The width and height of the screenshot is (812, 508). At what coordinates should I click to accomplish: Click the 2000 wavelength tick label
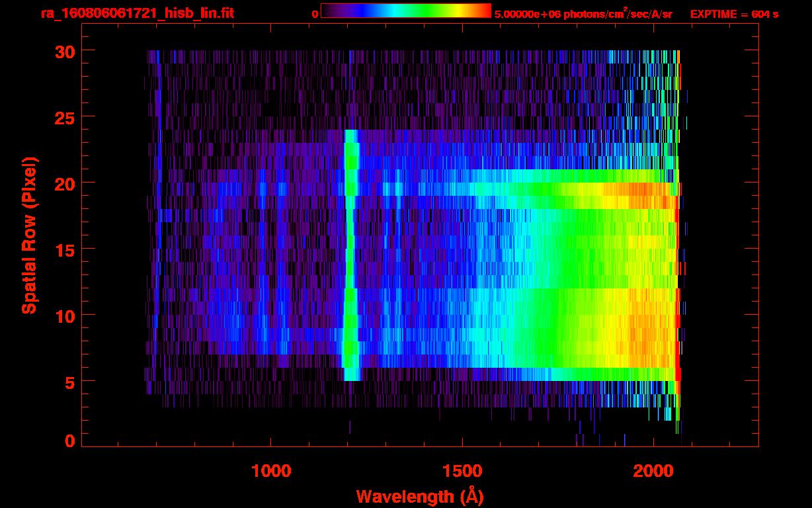tap(654, 470)
